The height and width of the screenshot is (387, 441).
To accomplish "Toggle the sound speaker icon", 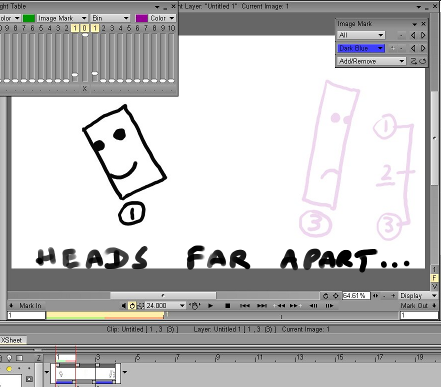I will coord(124,306).
